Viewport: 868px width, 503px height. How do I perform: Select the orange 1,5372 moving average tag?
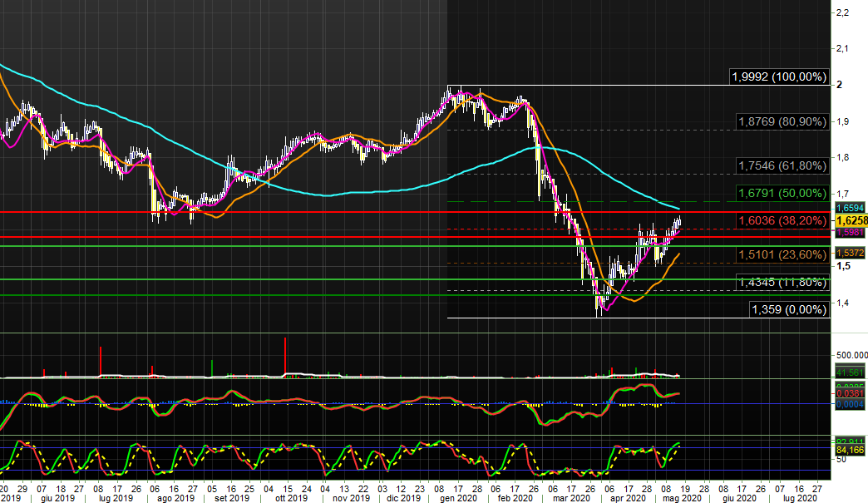pyautogui.click(x=851, y=253)
